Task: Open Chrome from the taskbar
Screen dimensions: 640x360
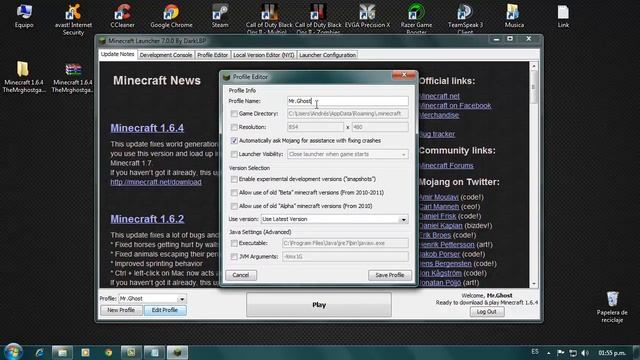Action: [x=108, y=352]
